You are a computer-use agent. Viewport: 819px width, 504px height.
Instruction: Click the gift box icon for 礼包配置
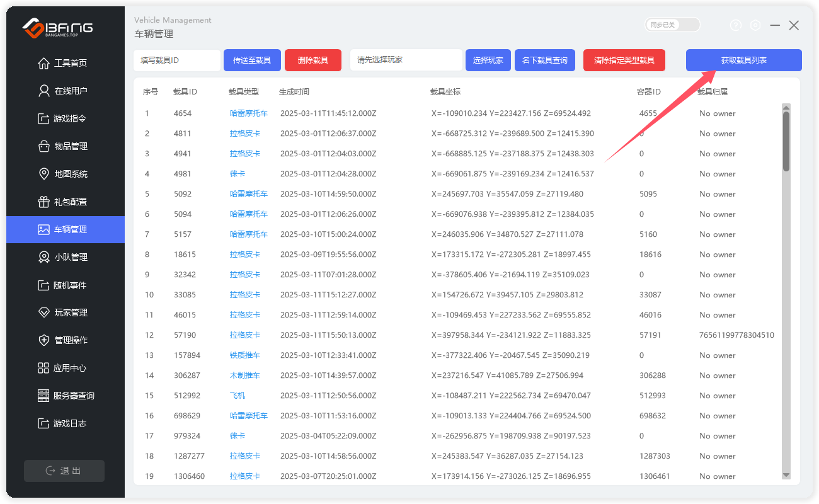pos(43,202)
